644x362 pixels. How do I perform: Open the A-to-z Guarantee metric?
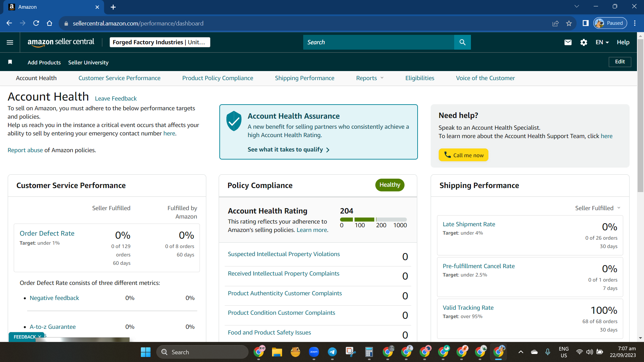pyautogui.click(x=53, y=327)
